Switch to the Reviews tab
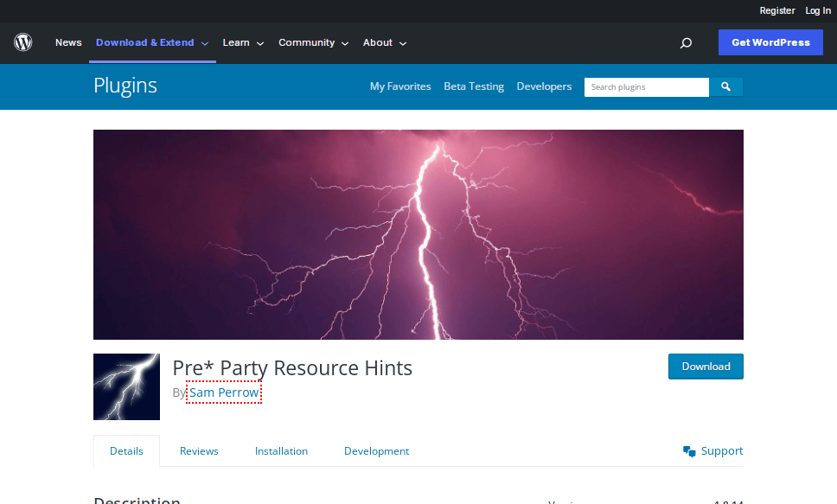Screen dimensions: 837x504 [199, 451]
